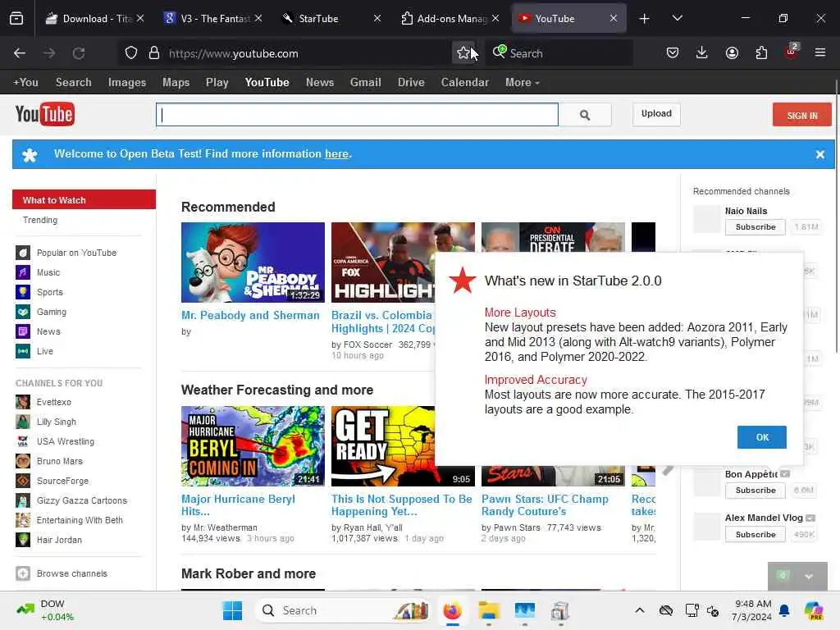Select Live in the sidebar
This screenshot has height=630, width=840.
(x=45, y=351)
